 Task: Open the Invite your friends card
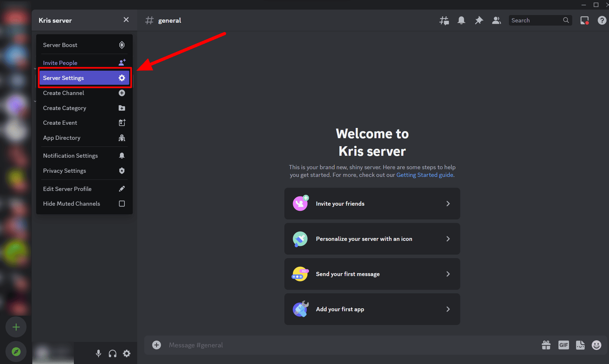click(372, 204)
